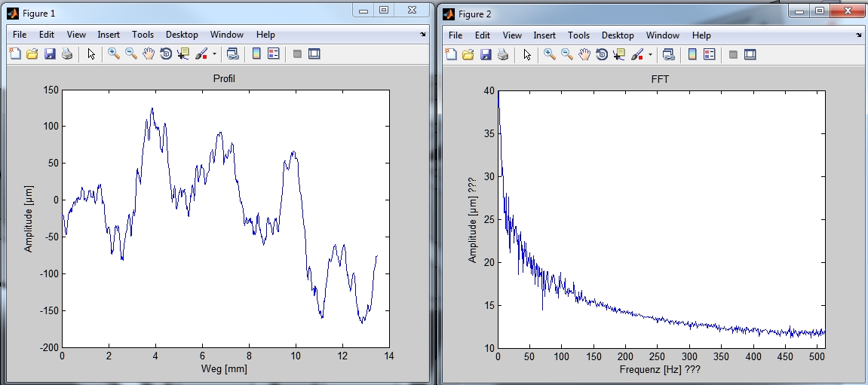Click New Figure icon in Figure 1 toolbar
The image size is (868, 385).
pos(14,54)
